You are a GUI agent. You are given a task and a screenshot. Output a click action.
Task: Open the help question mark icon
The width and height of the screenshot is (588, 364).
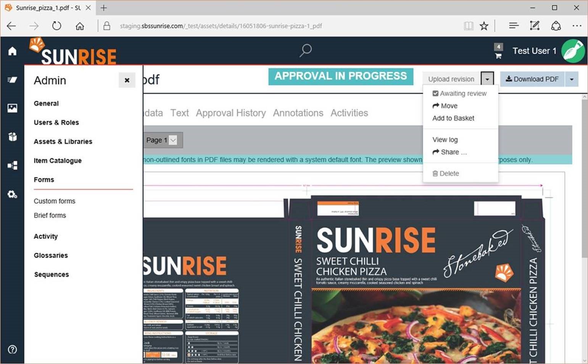(12, 350)
